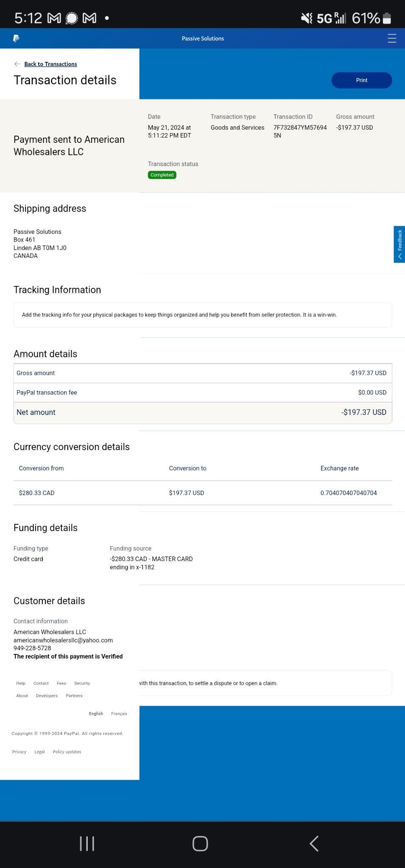This screenshot has height=868, width=405.
Task: Click the phone number 949-228-5728
Action: [x=32, y=648]
